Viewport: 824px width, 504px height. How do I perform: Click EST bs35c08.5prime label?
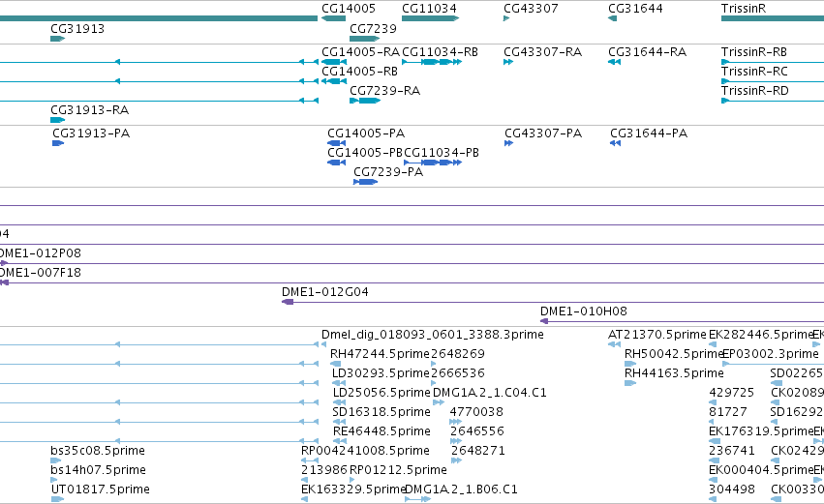[98, 451]
